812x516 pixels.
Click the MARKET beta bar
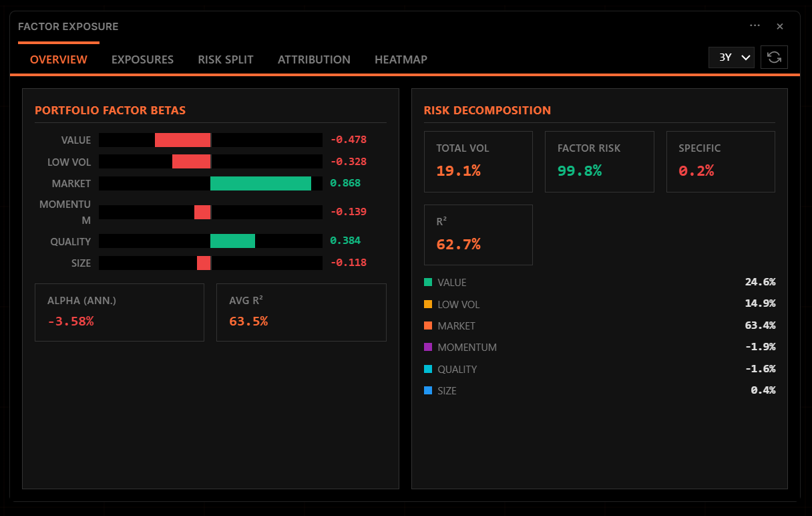point(260,183)
